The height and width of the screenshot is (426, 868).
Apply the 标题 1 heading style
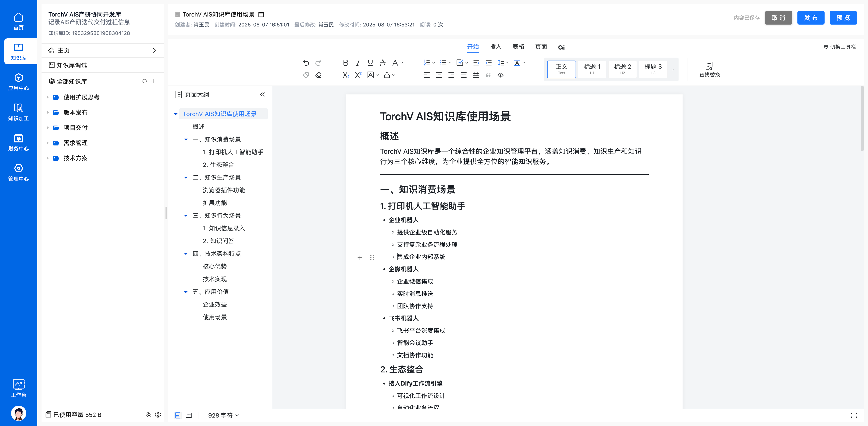(x=592, y=69)
